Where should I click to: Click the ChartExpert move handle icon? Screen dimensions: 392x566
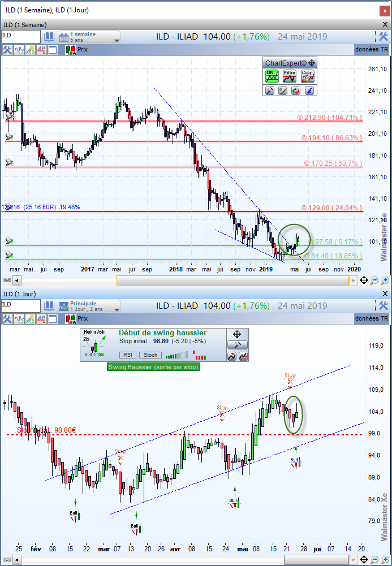point(312,63)
